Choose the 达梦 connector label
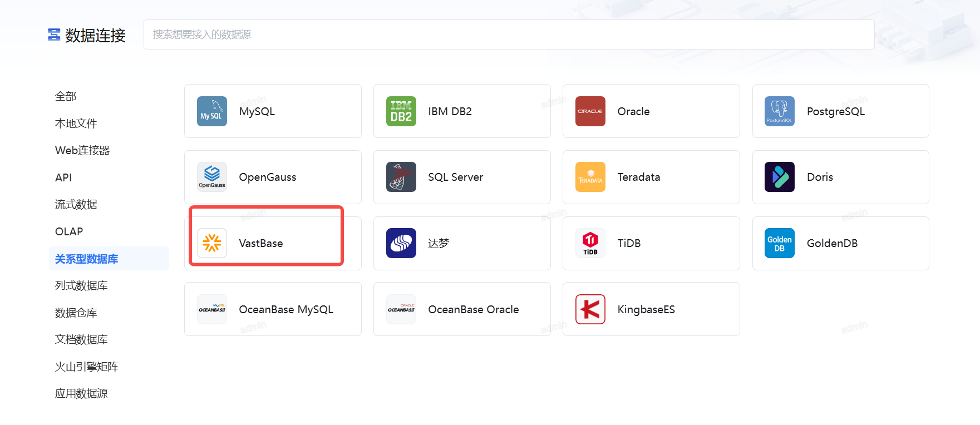This screenshot has width=980, height=425. point(439,243)
